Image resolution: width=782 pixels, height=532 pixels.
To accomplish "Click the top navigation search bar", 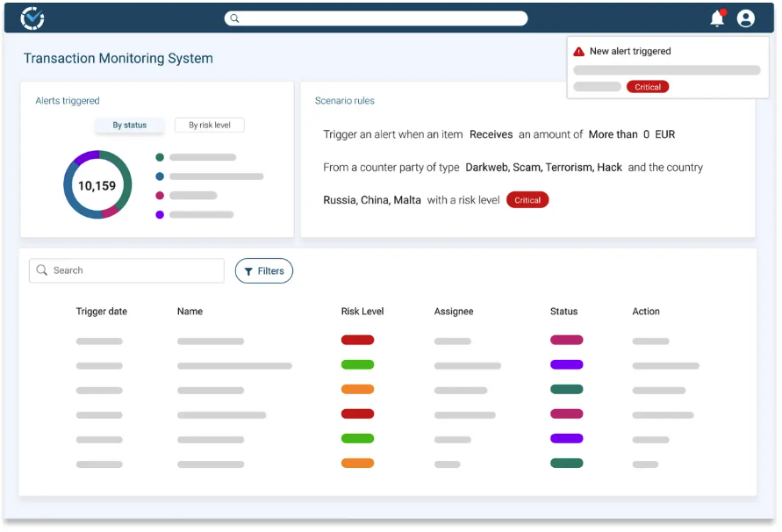I will point(377,18).
